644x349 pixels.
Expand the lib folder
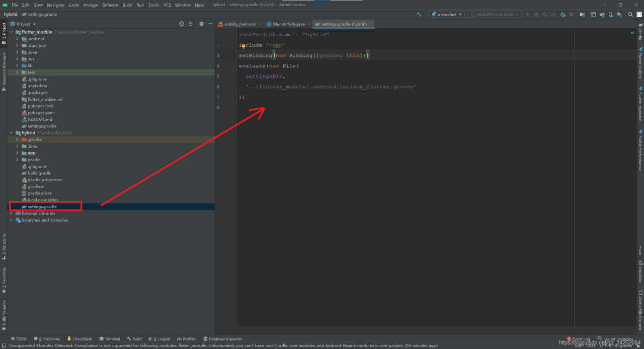point(18,65)
